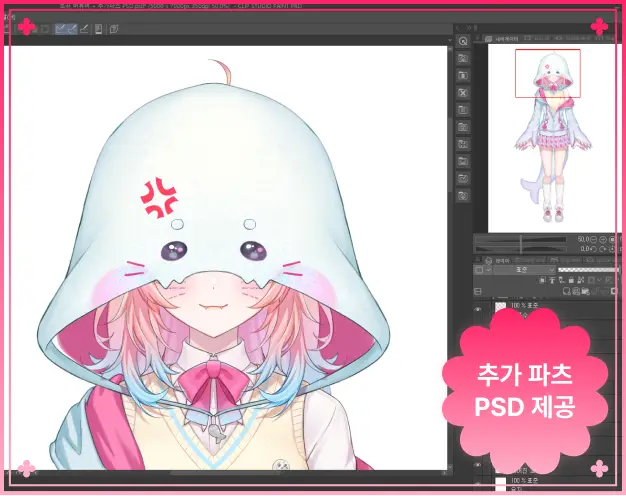Open the sixth material folder icon in strip

[x=463, y=127]
